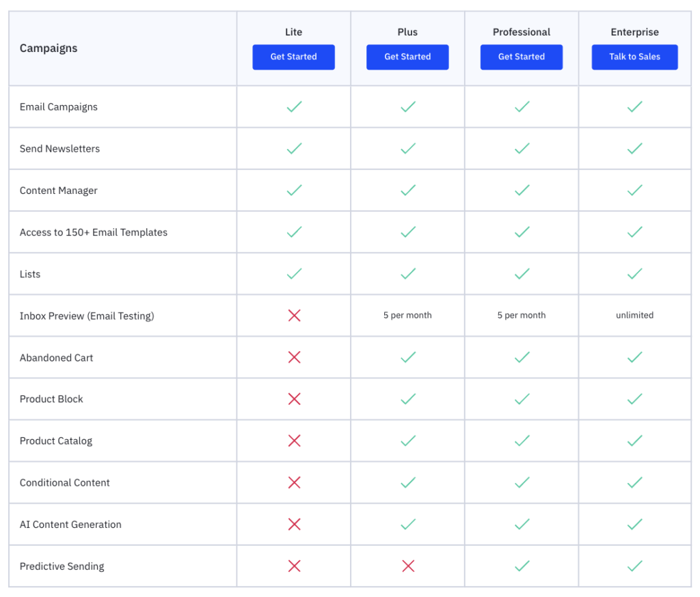Click the Plus checkmark for Product Catalog
The height and width of the screenshot is (597, 700).
pyautogui.click(x=408, y=441)
